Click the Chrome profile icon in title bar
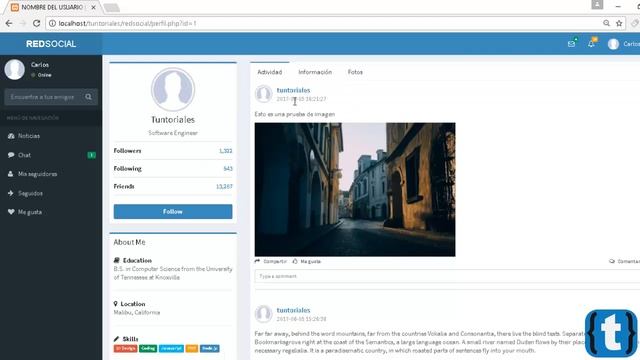The width and height of the screenshot is (640, 360). point(597,4)
